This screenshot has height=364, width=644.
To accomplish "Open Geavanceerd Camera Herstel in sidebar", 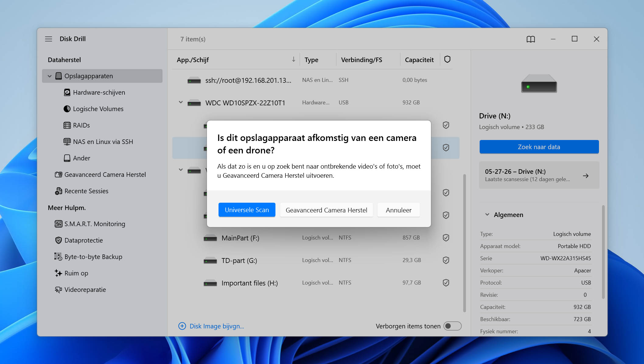I will pos(105,175).
